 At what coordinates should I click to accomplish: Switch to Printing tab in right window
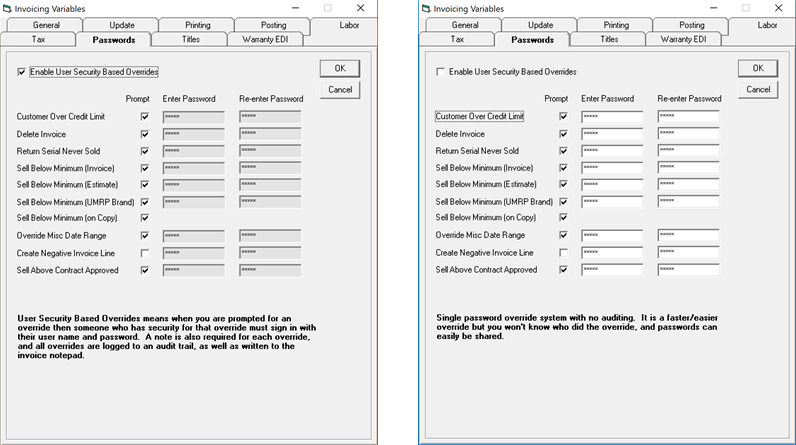[x=615, y=25]
